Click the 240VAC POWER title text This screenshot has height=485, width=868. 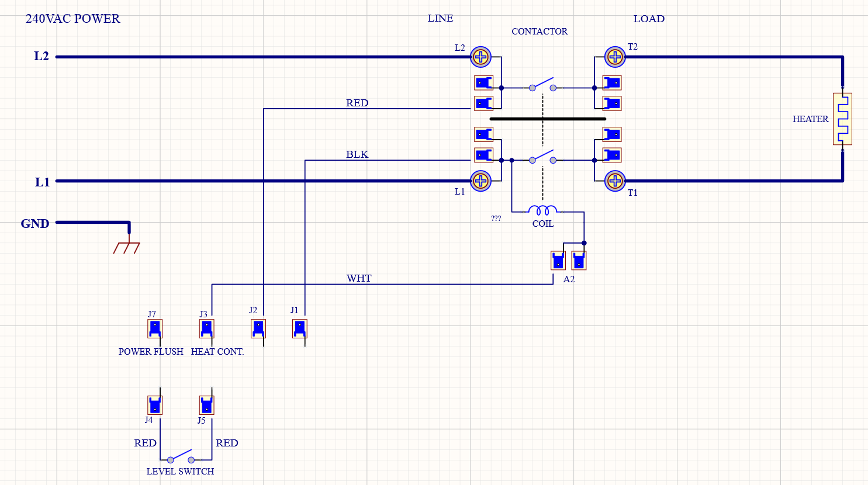coord(73,19)
